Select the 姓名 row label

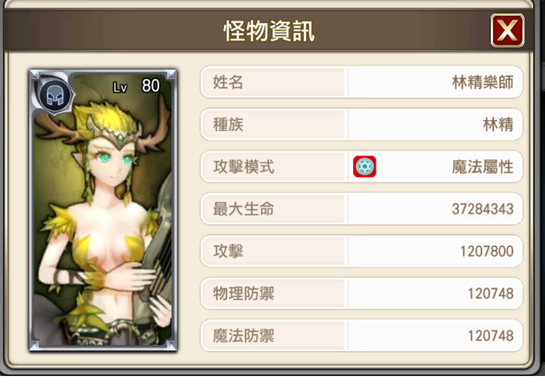pyautogui.click(x=228, y=82)
